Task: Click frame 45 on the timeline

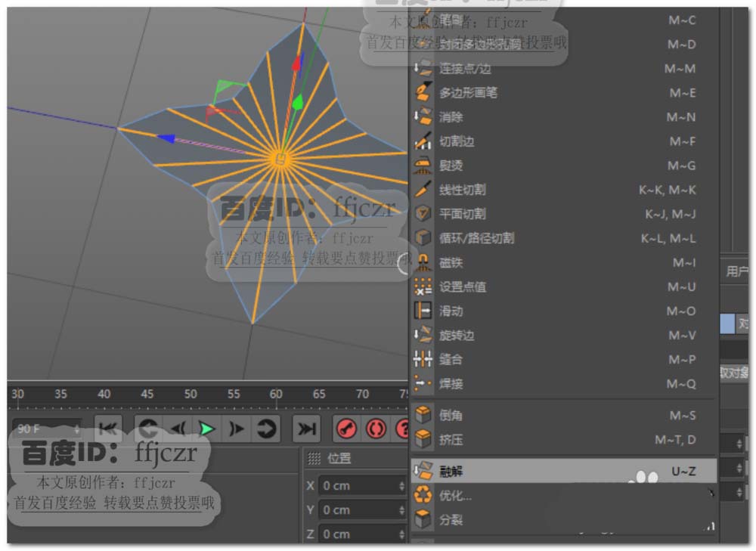Action: (x=147, y=395)
